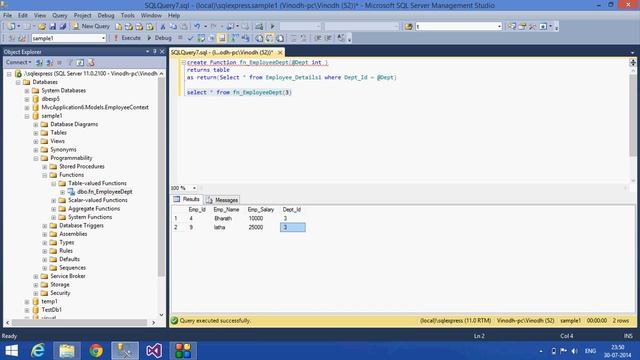Click the Parse query checkmark icon
This screenshot has height=360, width=640.
pos(190,38)
